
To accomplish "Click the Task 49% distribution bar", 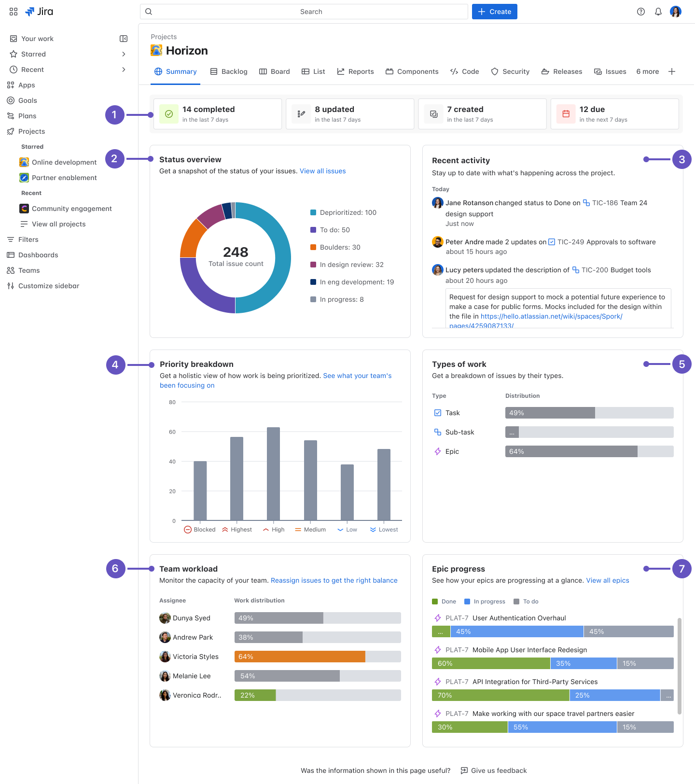I will coord(550,413).
